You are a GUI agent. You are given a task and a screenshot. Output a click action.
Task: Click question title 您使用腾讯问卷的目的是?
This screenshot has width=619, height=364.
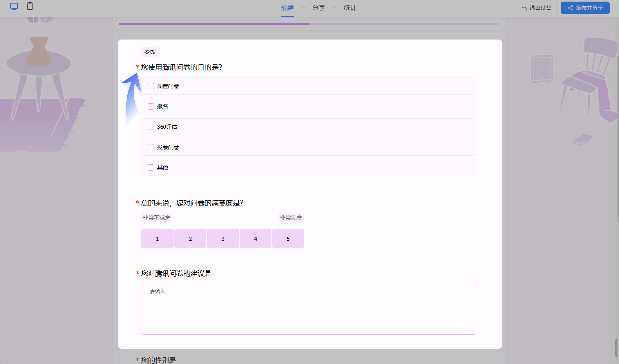pos(182,67)
